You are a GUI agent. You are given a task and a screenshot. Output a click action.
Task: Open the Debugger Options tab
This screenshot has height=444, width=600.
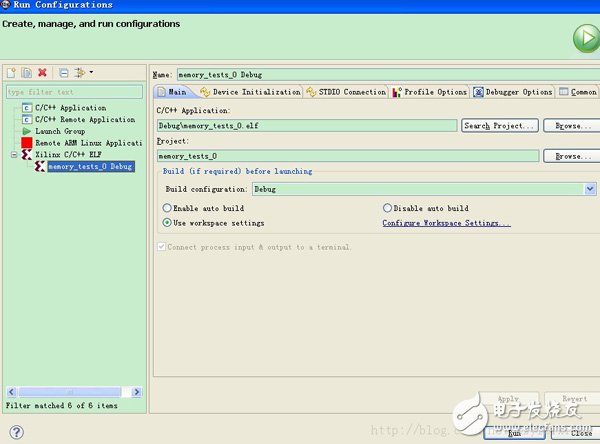coord(512,92)
